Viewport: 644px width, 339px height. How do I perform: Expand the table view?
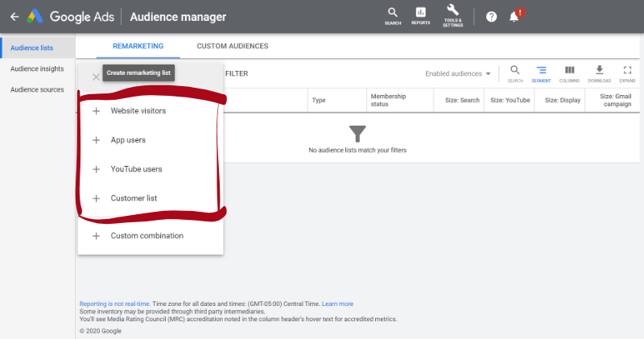[627, 74]
